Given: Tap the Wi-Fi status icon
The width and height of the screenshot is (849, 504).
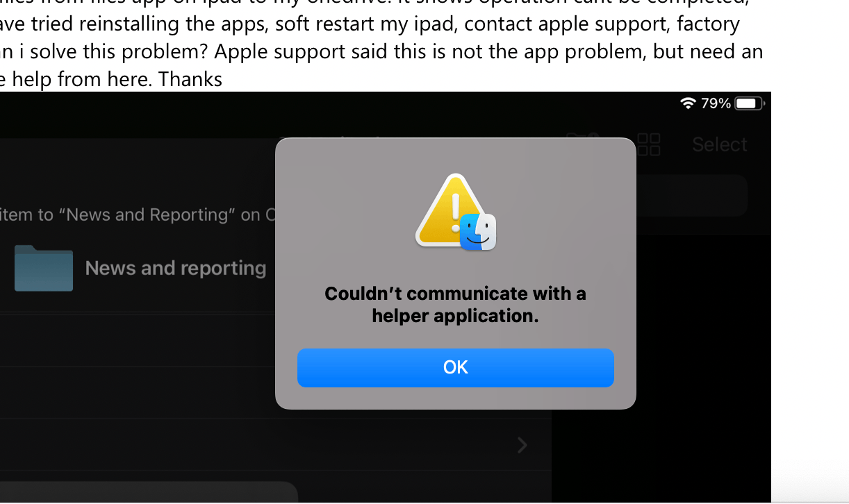Looking at the screenshot, I should (688, 103).
